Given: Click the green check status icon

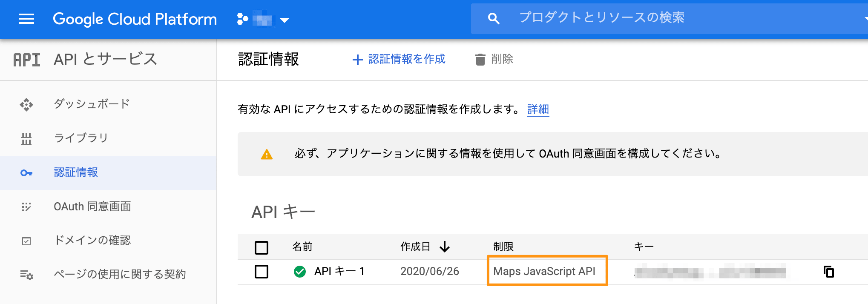Looking at the screenshot, I should click(x=300, y=271).
